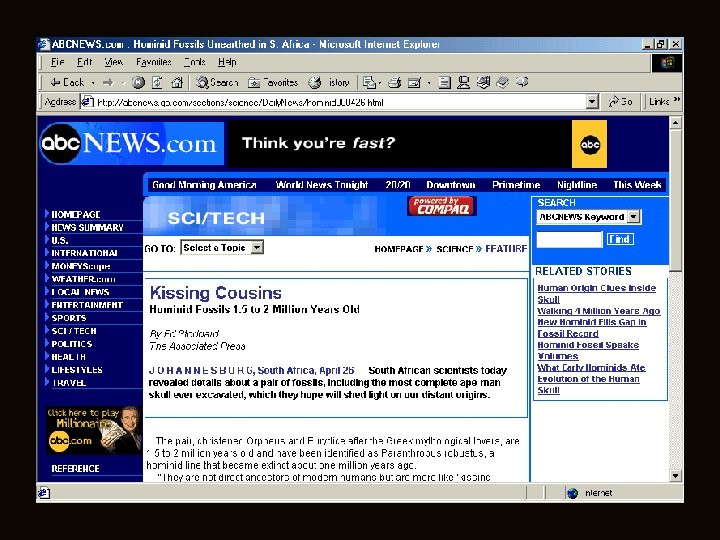Click the Print toolbar icon
The width and height of the screenshot is (720, 540).
pyautogui.click(x=394, y=83)
